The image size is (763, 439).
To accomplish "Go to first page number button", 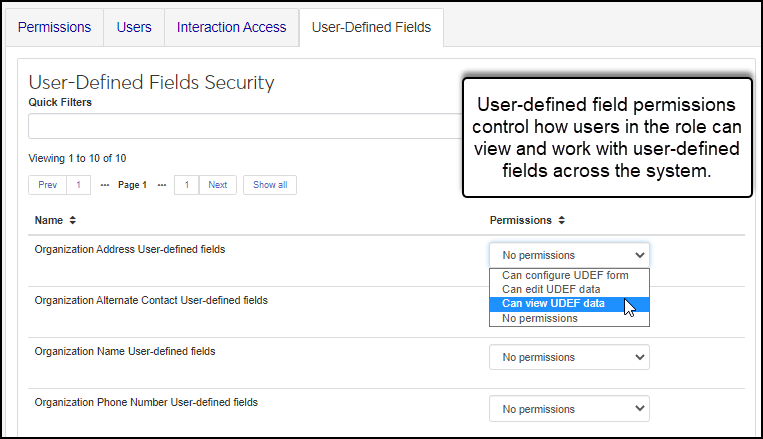I will point(79,185).
